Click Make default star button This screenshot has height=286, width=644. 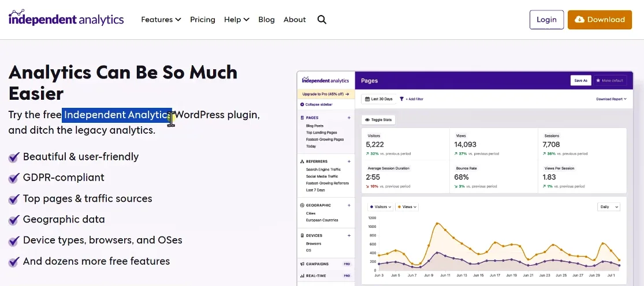pos(611,81)
